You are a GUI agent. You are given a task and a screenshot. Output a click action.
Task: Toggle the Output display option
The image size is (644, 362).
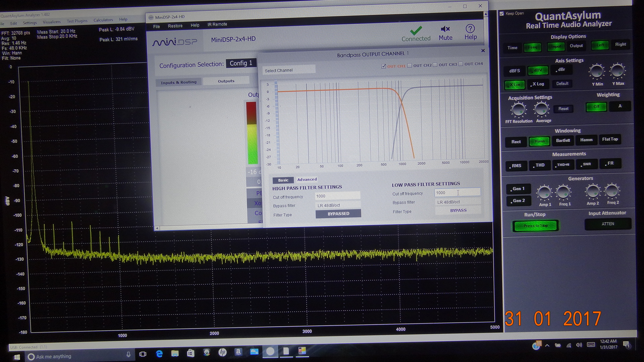coord(576,46)
